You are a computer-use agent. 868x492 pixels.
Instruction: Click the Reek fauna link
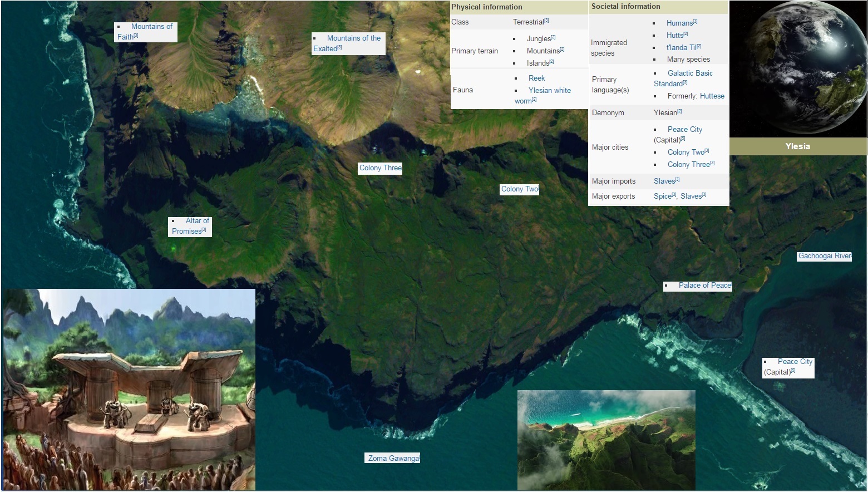click(536, 78)
